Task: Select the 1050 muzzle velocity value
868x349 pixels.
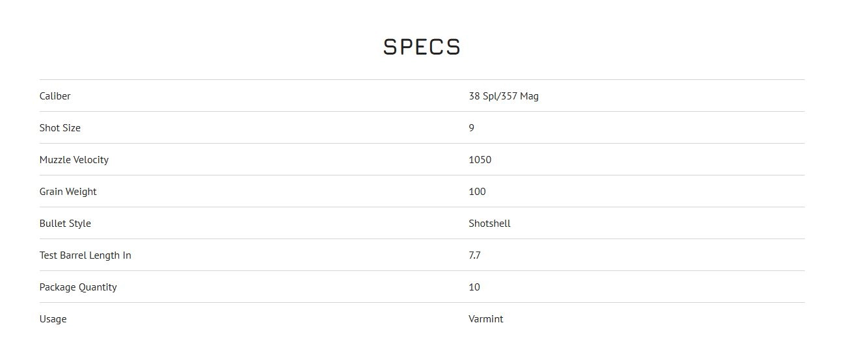Action: pos(480,160)
